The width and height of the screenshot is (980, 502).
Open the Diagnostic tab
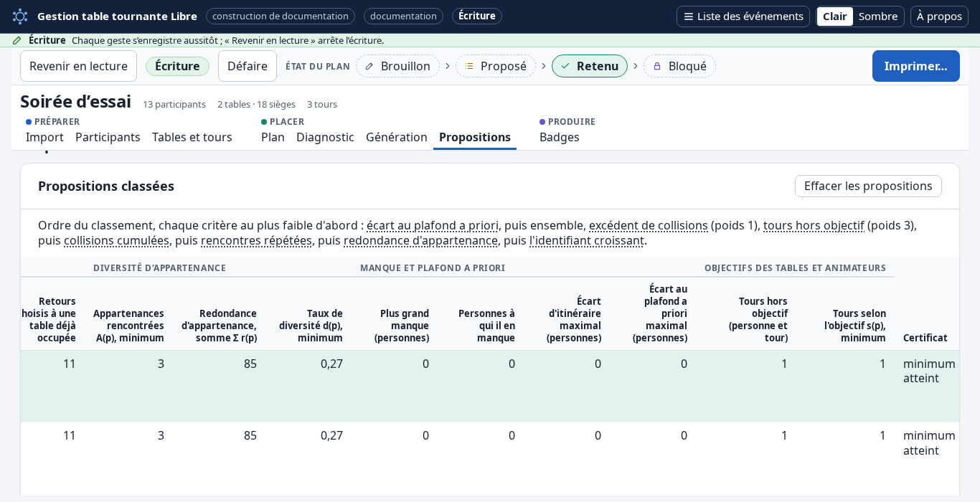point(325,137)
